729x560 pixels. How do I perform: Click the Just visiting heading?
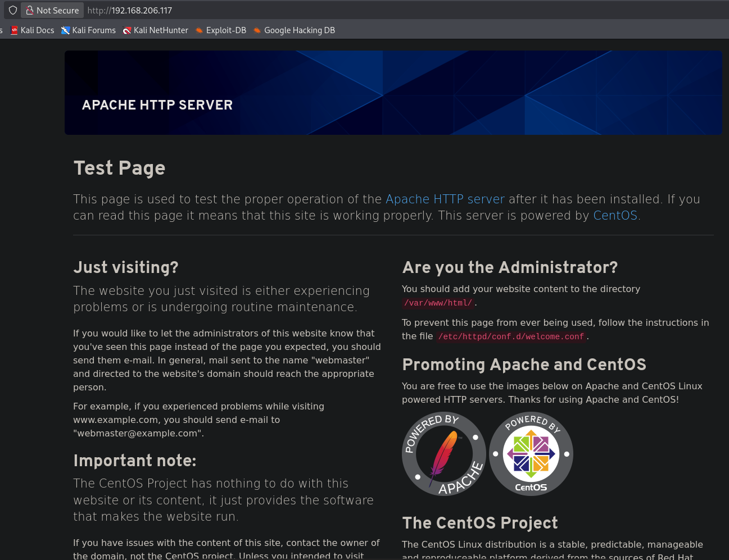pyautogui.click(x=126, y=267)
